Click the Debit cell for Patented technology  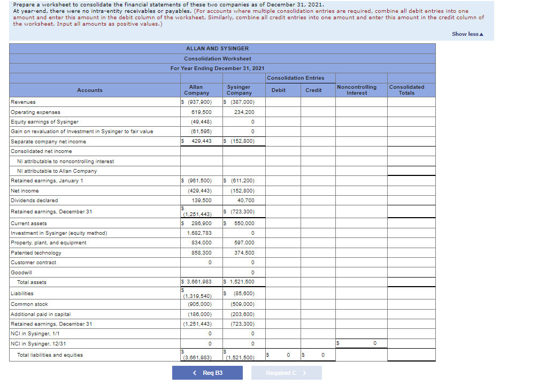(282, 252)
